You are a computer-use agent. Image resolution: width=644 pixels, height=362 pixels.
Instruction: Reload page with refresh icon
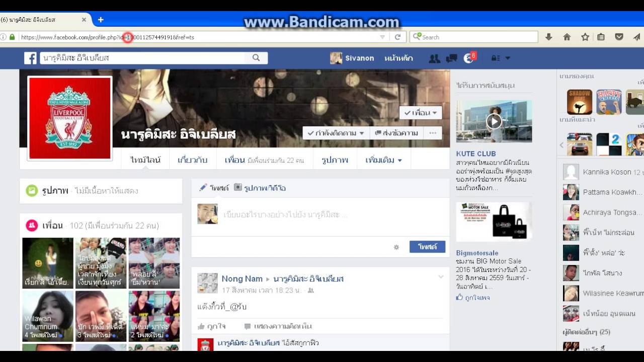tap(397, 37)
